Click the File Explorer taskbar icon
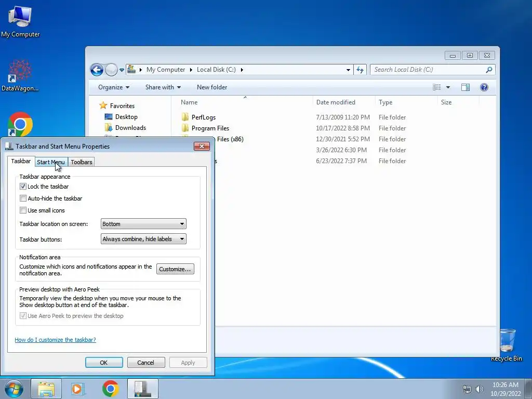The width and height of the screenshot is (532, 399). click(x=46, y=389)
